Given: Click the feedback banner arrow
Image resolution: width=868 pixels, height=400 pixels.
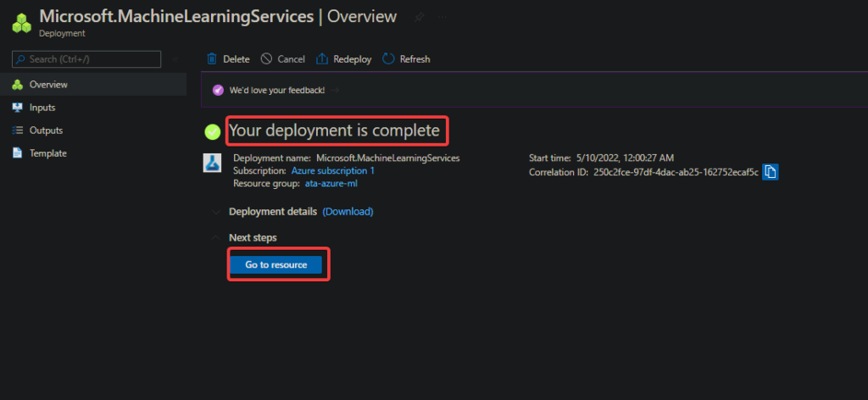Looking at the screenshot, I should 336,90.
